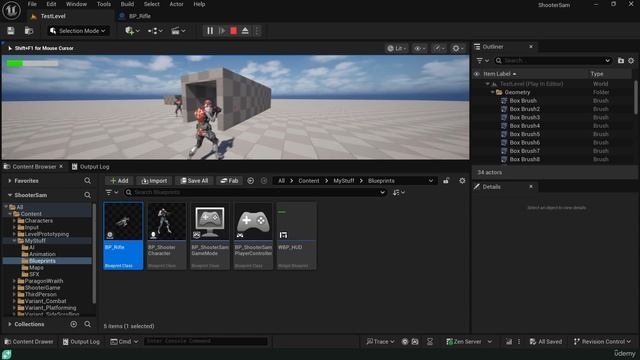Open the Content Browser path history dropdown
This screenshot has width=640, height=360.
(431, 180)
